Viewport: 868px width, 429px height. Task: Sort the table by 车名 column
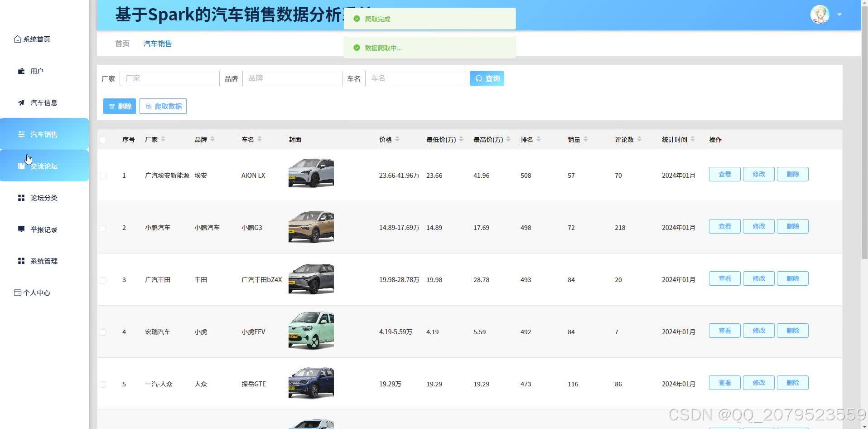(260, 139)
